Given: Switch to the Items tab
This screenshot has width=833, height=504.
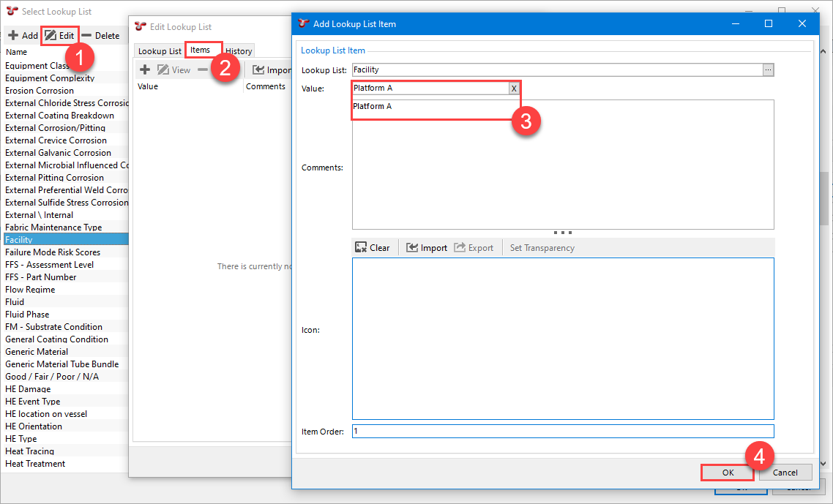Looking at the screenshot, I should (201, 50).
